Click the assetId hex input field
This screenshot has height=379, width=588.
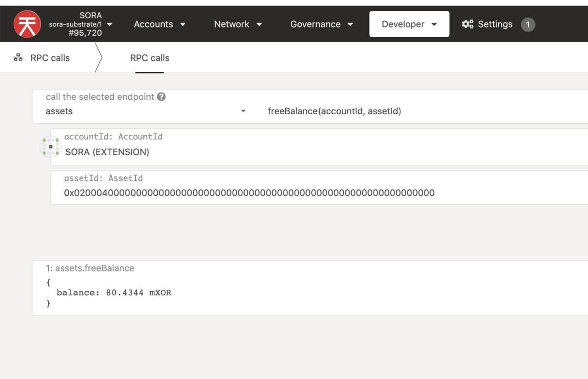[319, 187]
